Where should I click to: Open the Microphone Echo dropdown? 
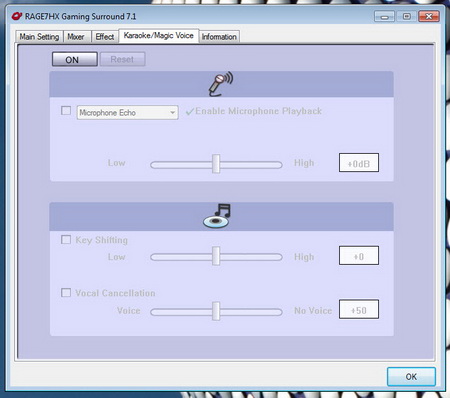[x=127, y=113]
